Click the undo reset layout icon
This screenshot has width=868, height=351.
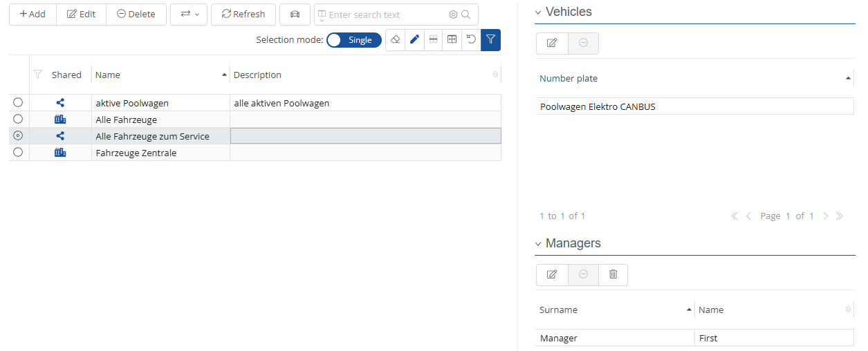click(x=471, y=40)
